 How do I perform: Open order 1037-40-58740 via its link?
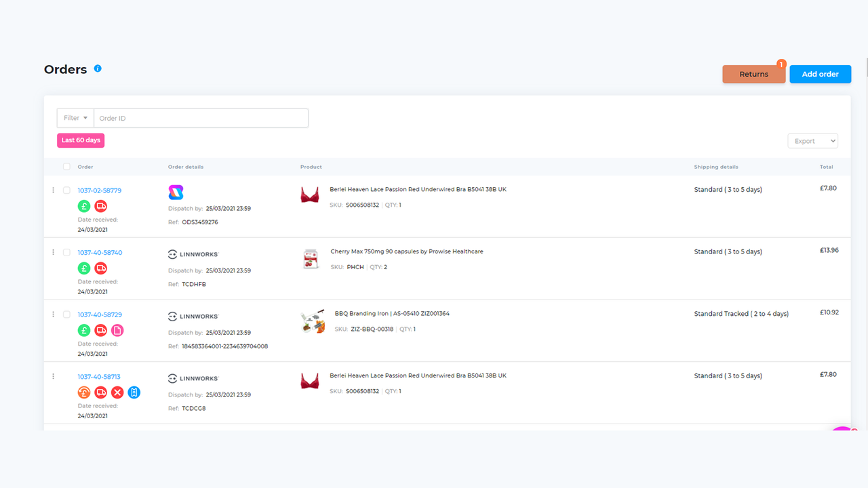coord(99,252)
